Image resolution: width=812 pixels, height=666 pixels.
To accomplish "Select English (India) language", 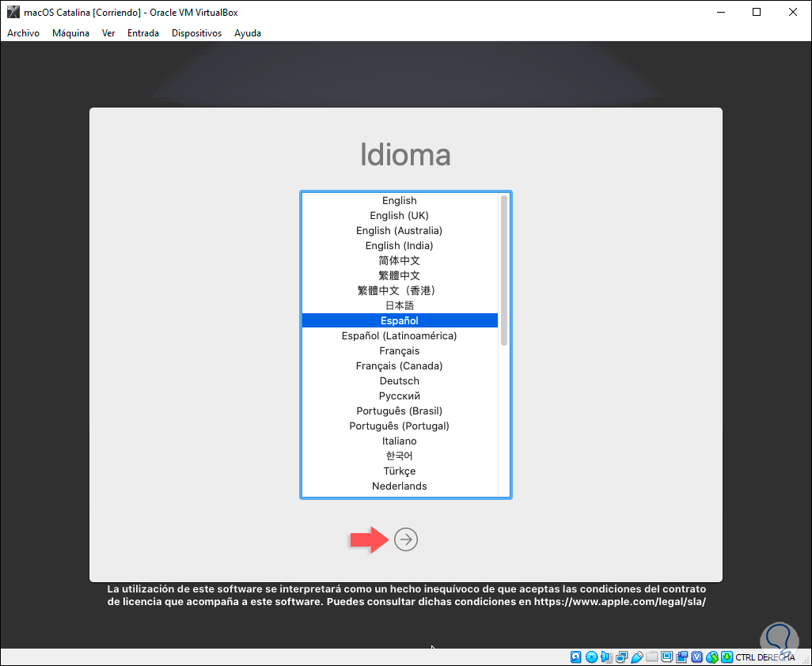I will pyautogui.click(x=399, y=245).
